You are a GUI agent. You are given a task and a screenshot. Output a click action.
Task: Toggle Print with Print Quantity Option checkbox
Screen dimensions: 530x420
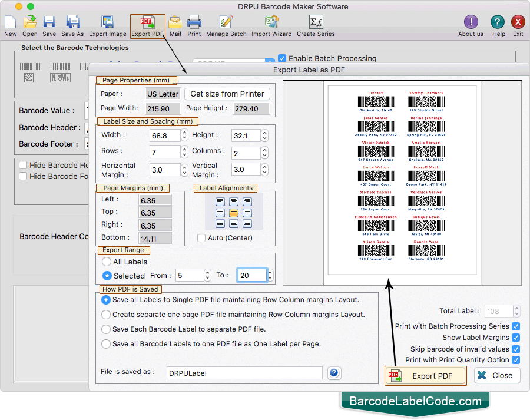point(516,360)
